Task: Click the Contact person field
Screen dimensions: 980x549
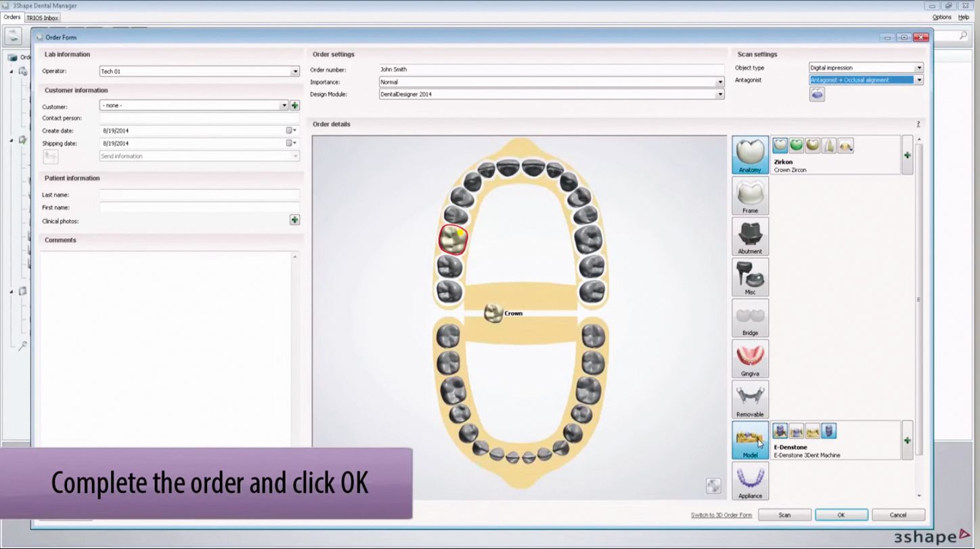Action: (x=200, y=118)
